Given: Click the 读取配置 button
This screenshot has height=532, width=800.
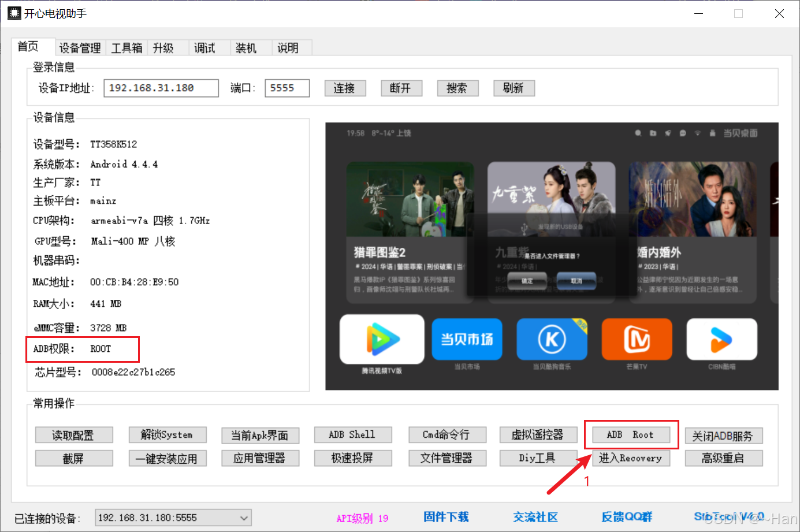Looking at the screenshot, I should [74, 435].
